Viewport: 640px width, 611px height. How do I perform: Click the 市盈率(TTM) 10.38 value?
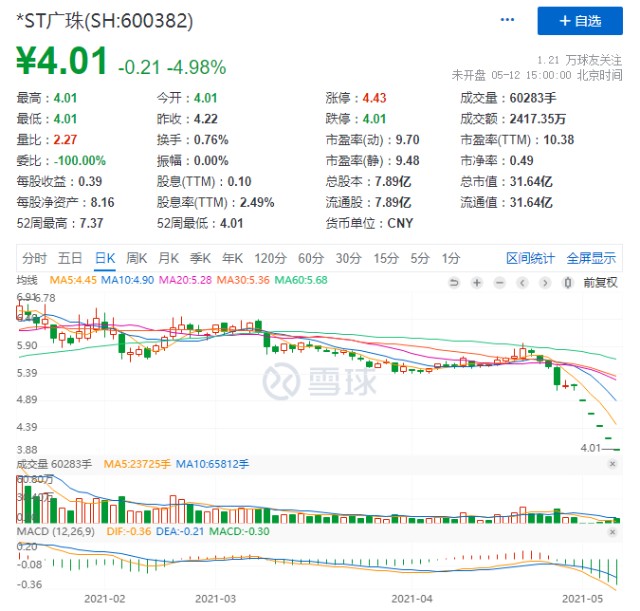point(559,140)
